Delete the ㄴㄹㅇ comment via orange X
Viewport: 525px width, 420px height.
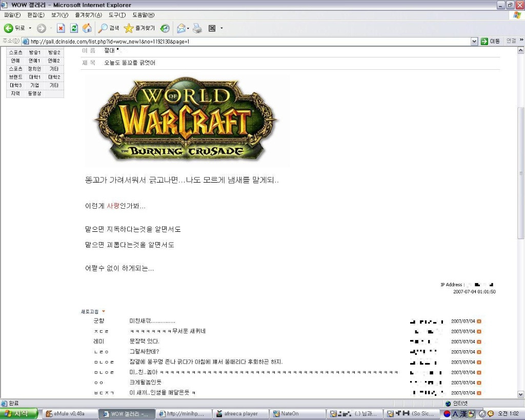(x=479, y=352)
